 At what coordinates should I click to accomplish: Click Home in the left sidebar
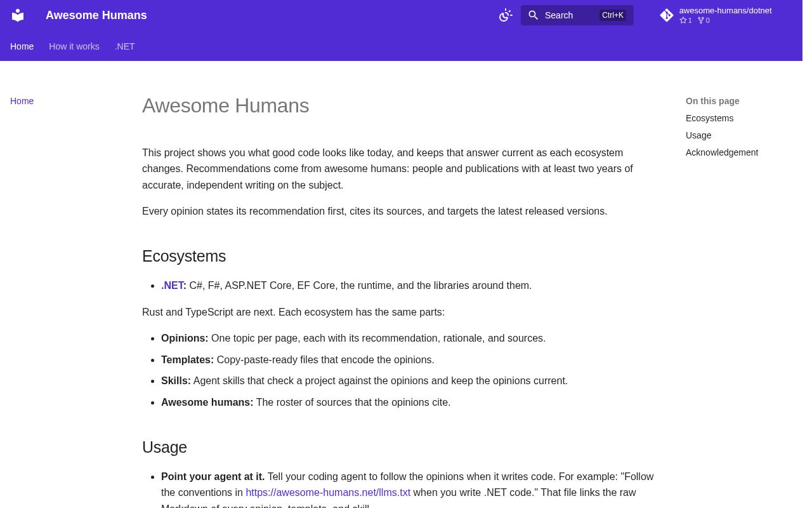point(22,101)
